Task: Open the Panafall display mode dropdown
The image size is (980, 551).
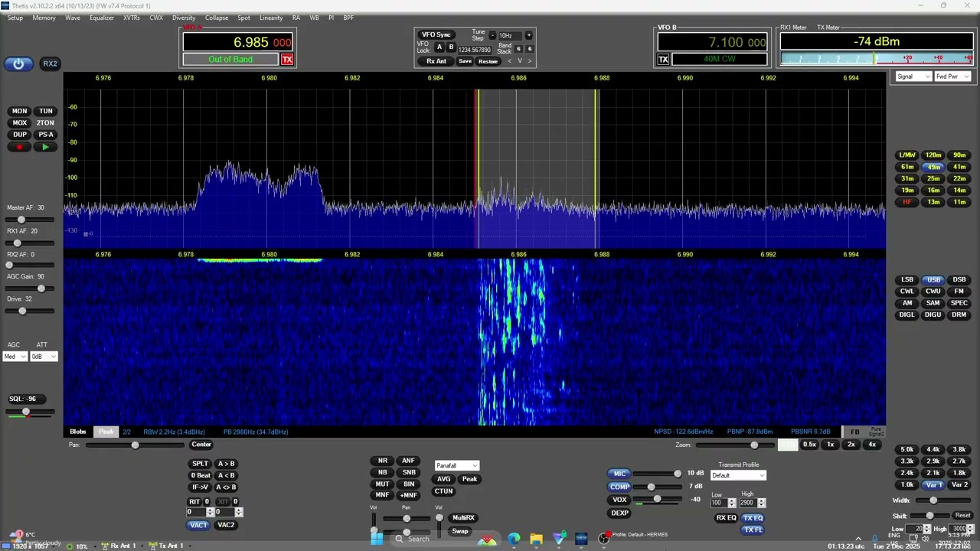Action: tap(456, 465)
